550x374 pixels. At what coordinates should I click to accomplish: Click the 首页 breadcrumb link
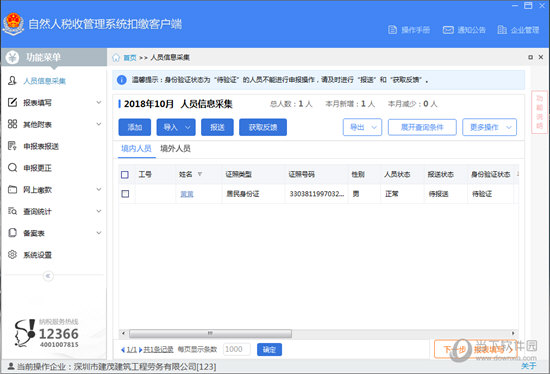coord(130,58)
